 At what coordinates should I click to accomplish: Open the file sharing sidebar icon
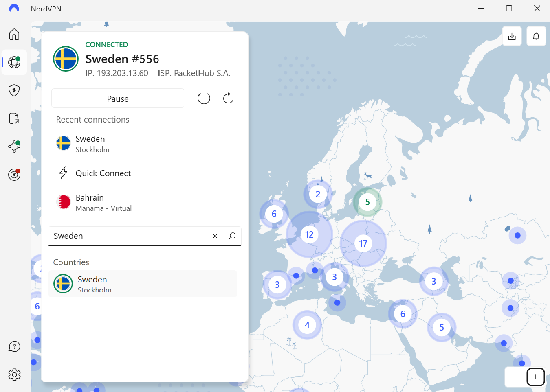coord(14,118)
